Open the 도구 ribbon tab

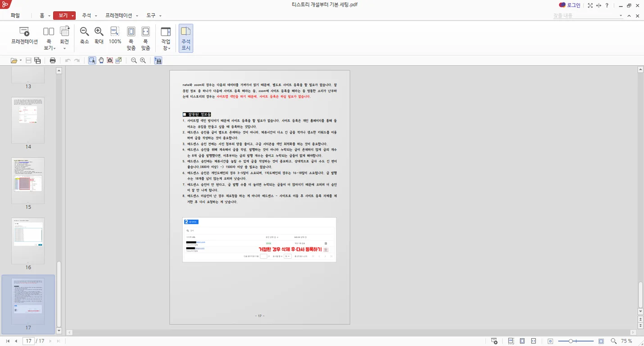[151, 15]
